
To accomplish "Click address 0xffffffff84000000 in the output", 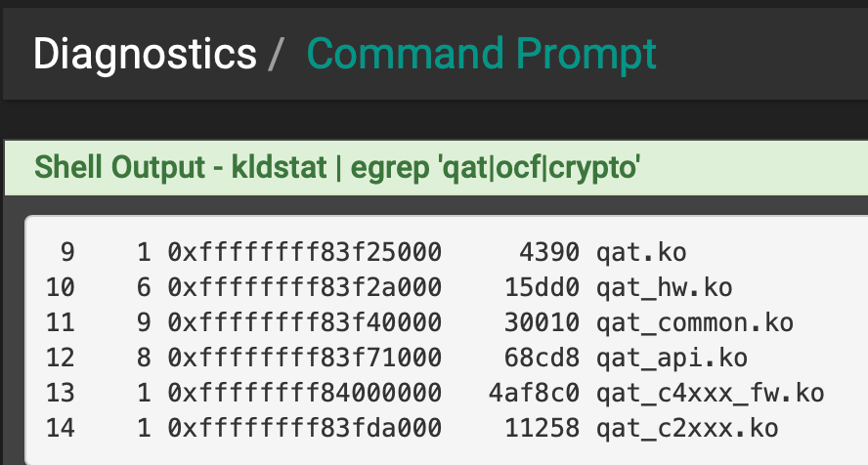I will pos(304,393).
